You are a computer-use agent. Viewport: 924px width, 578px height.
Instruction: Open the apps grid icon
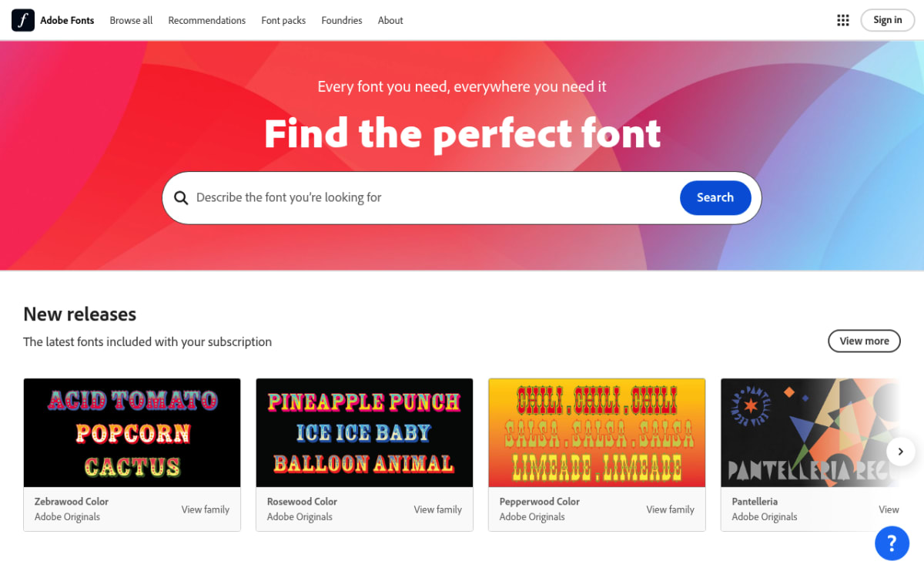pyautogui.click(x=843, y=20)
